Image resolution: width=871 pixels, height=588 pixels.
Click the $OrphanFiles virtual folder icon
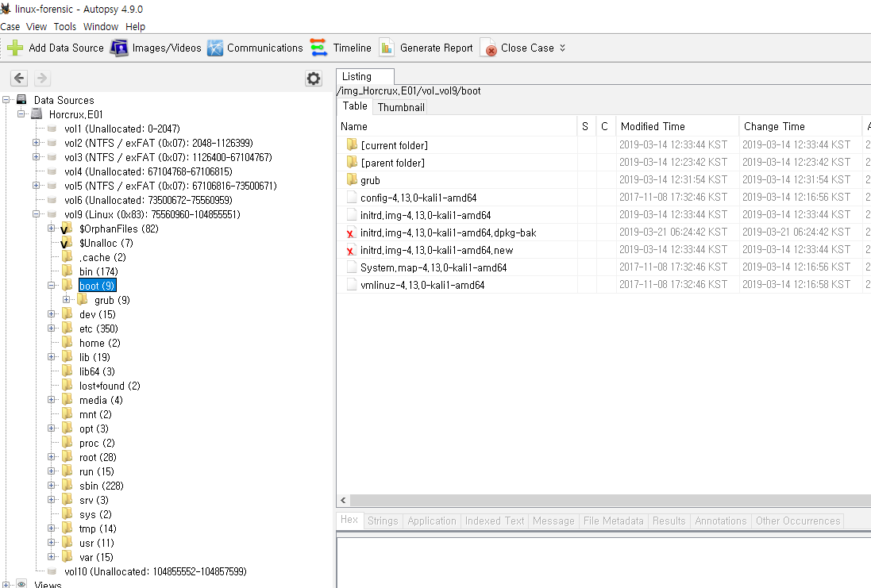point(67,229)
